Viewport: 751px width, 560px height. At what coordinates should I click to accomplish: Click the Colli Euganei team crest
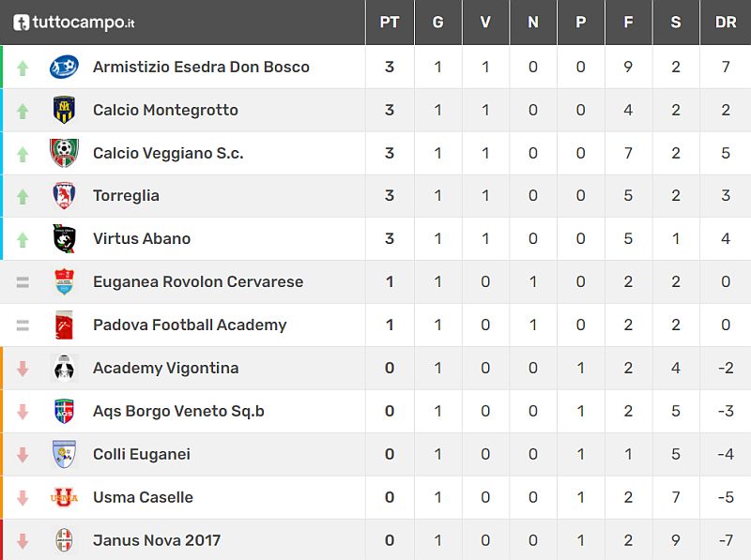coord(64,454)
